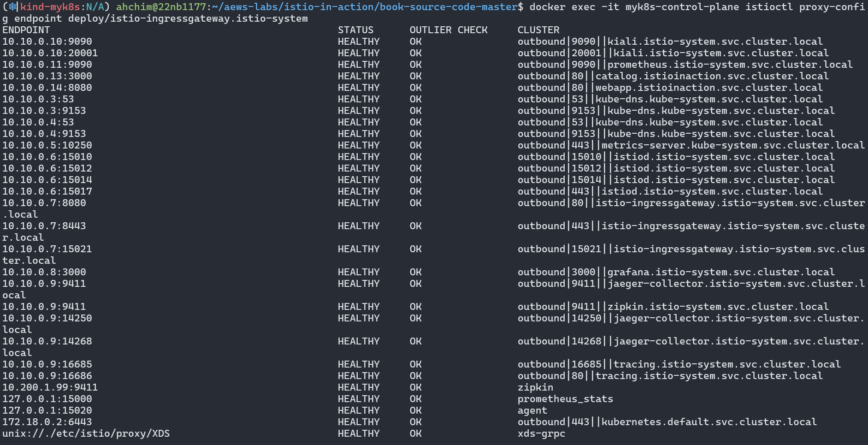Click the book-source-code-master path in the prompt

coord(449,7)
